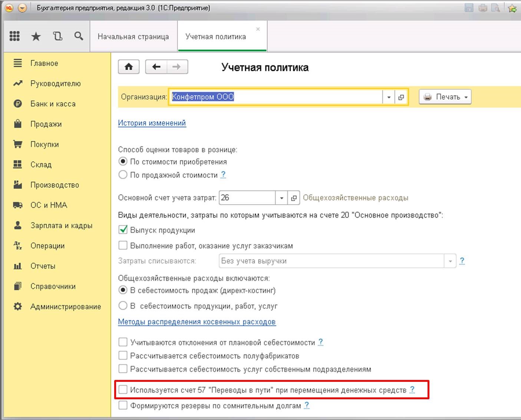Open the sections menu grid icon
This screenshot has width=521, height=420.
(14, 36)
